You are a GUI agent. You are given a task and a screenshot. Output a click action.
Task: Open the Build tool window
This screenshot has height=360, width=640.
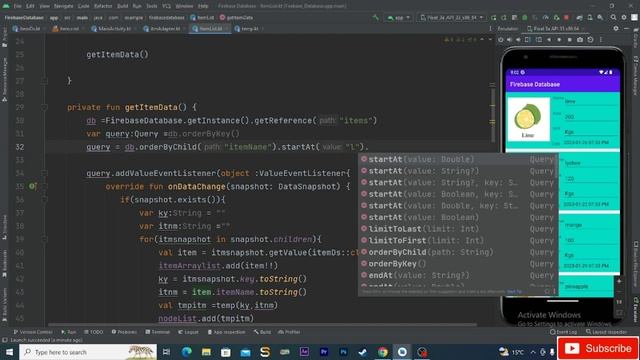(x=262, y=332)
